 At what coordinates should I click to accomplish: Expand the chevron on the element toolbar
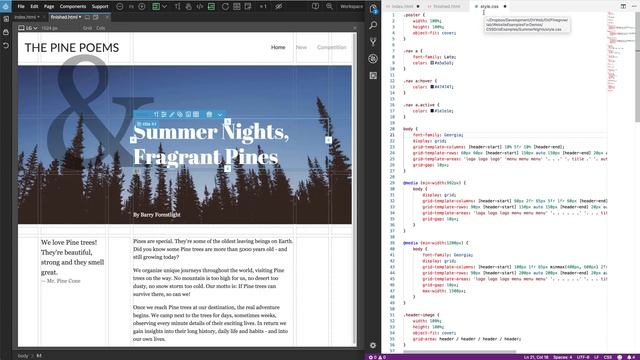(x=220, y=115)
